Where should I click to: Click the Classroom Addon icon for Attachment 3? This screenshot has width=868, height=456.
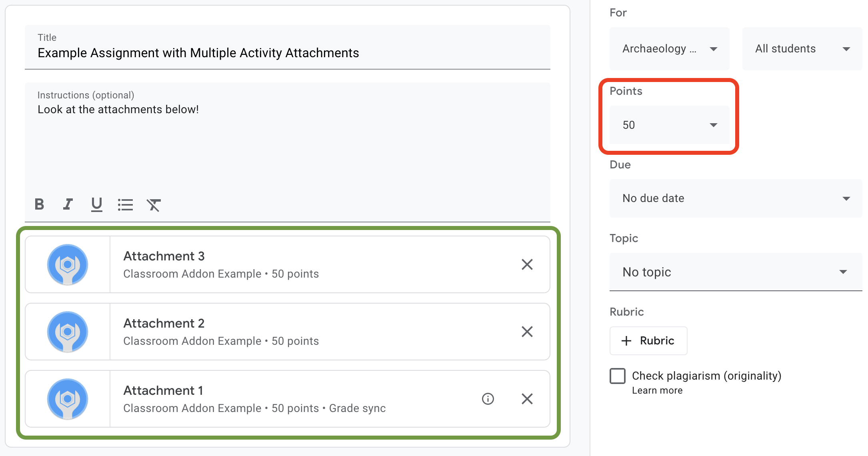point(68,264)
